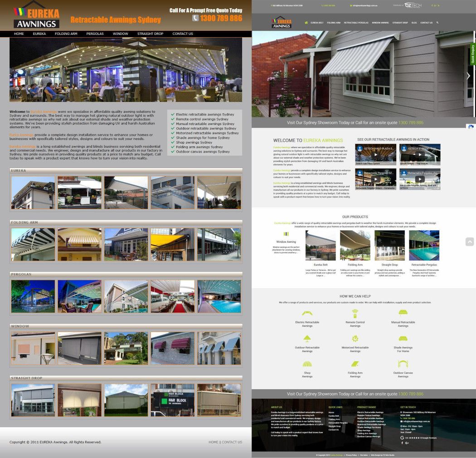Select FOLDING ARM in old site menu bar
476x458 pixels.
66,34
